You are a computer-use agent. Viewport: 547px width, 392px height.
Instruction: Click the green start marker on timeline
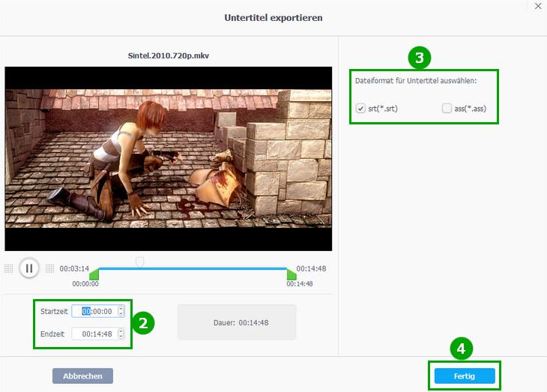pyautogui.click(x=94, y=274)
